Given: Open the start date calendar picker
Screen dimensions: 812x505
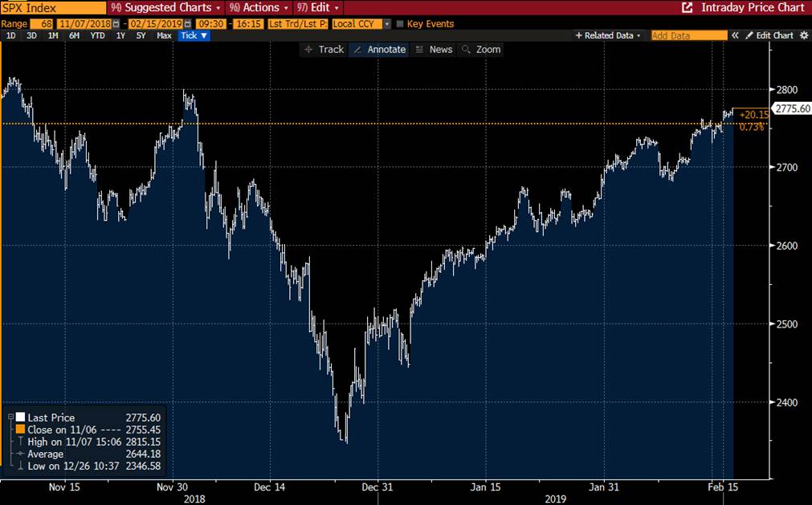Looking at the screenshot, I should coord(116,24).
